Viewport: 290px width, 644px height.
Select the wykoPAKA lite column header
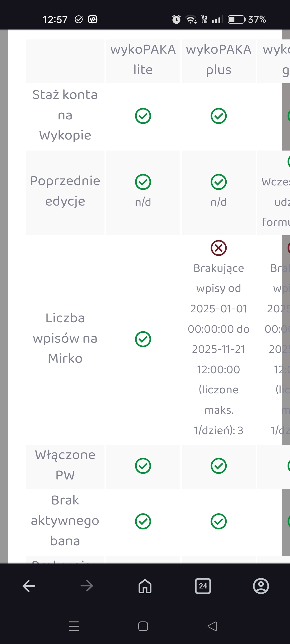[x=143, y=60]
